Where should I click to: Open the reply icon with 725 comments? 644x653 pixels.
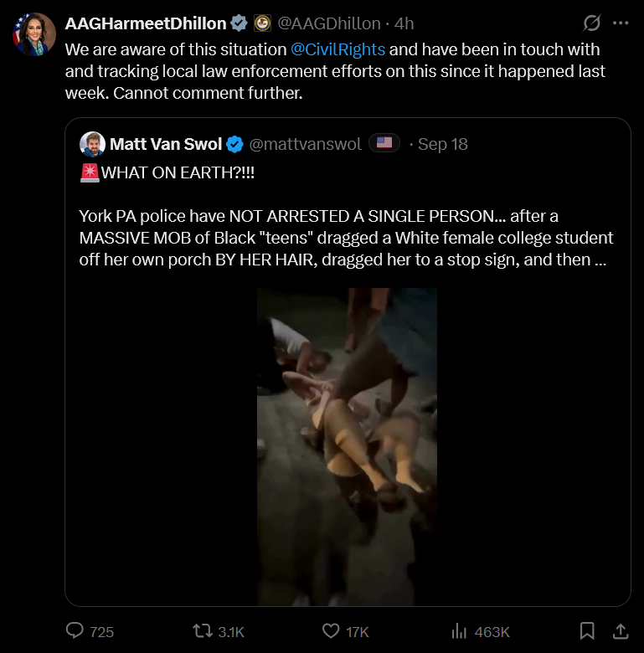75,631
